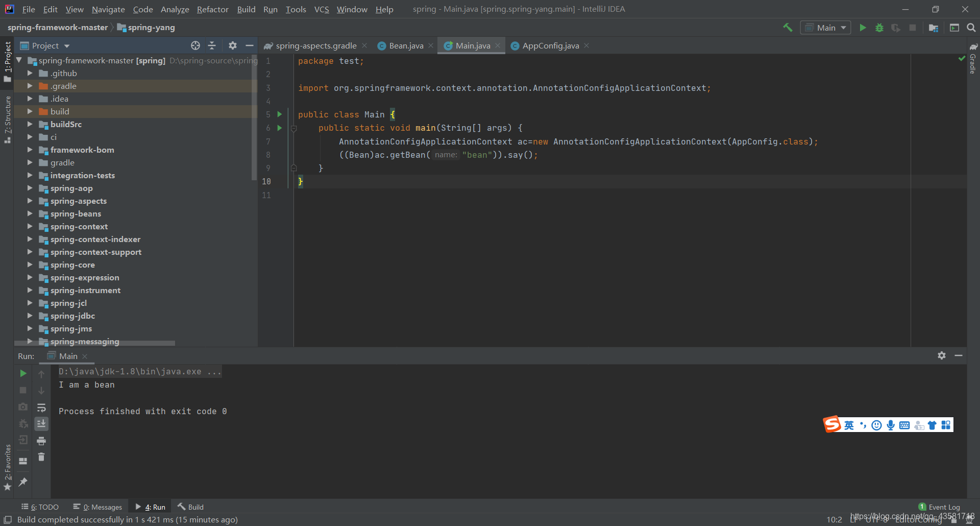Screen dimensions: 980x526
Task: Toggle scroll to end in Run console
Action: tap(41, 424)
